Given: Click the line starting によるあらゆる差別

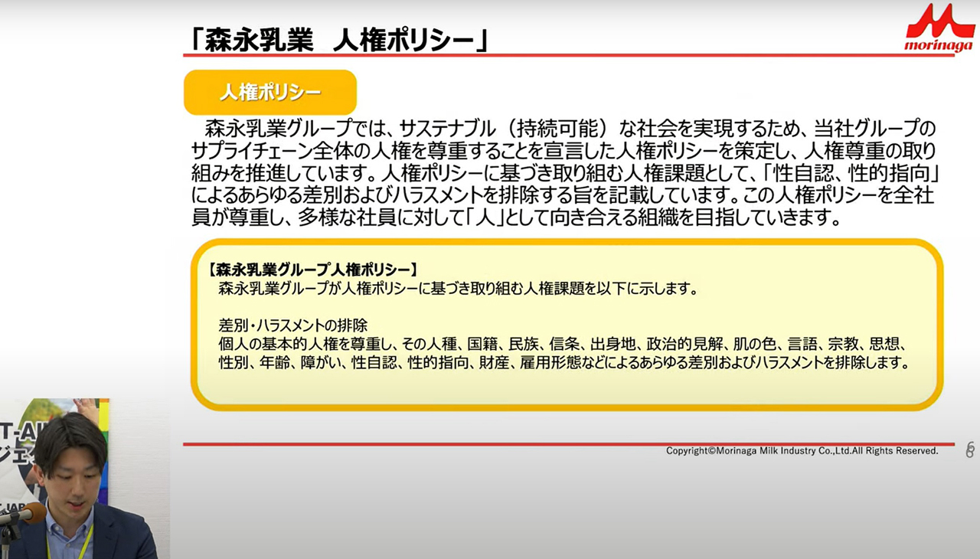Looking at the screenshot, I should (563, 195).
